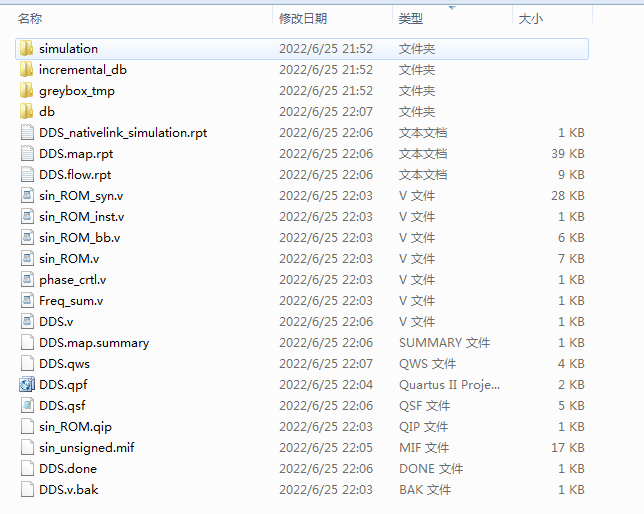The height and width of the screenshot is (514, 644).
Task: Select the file name DDS.map.rpt
Action: 76,154
